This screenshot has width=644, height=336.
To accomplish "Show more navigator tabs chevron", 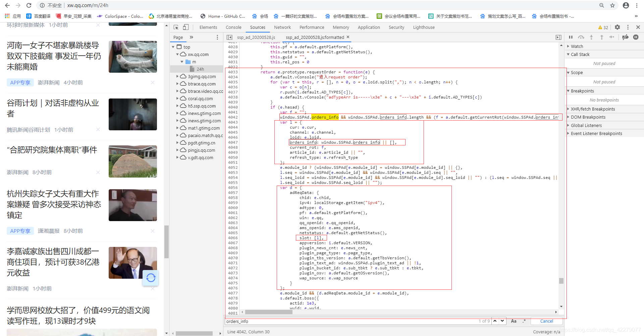I will [192, 37].
